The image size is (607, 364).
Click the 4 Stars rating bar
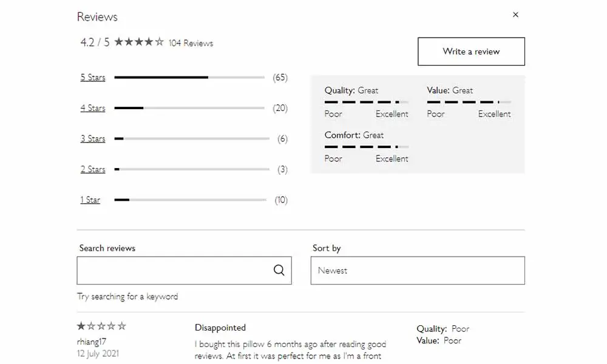coord(189,108)
